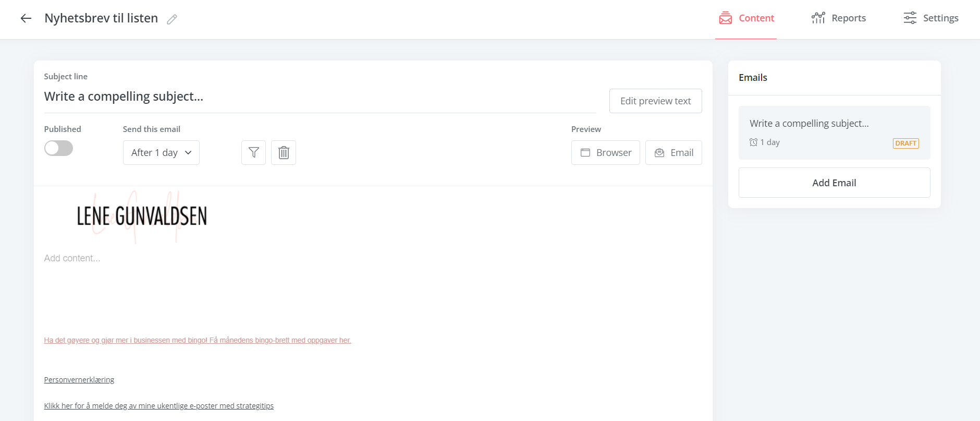Click the Lene Gunvaldsen logo image
The height and width of the screenshot is (421, 980).
(142, 216)
